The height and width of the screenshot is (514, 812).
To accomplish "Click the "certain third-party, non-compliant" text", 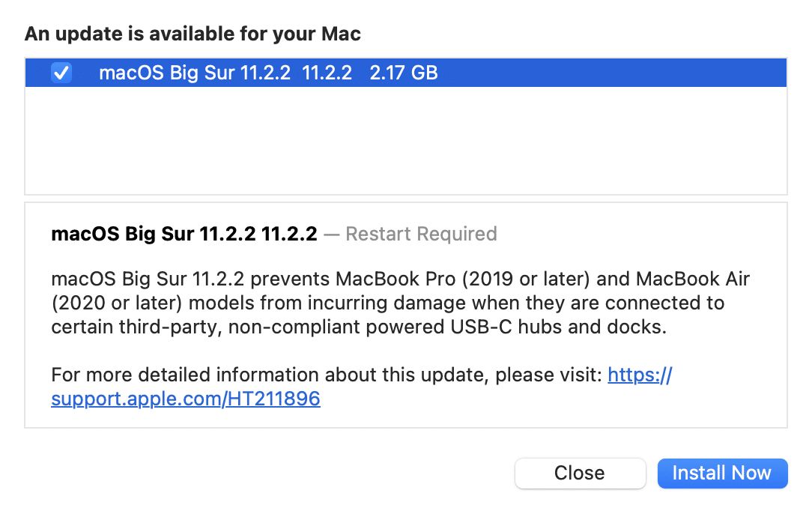I will click(x=181, y=327).
